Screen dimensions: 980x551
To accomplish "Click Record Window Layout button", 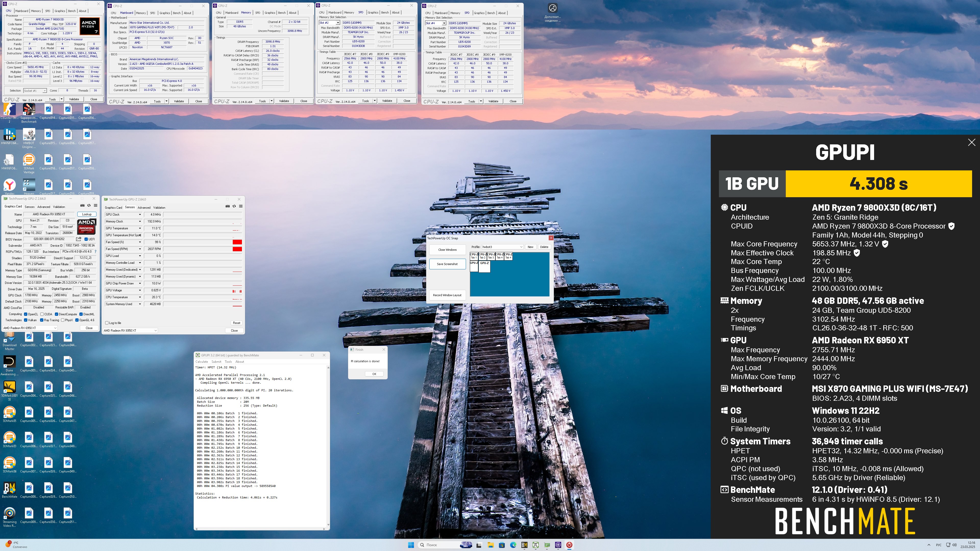I will coord(447,295).
